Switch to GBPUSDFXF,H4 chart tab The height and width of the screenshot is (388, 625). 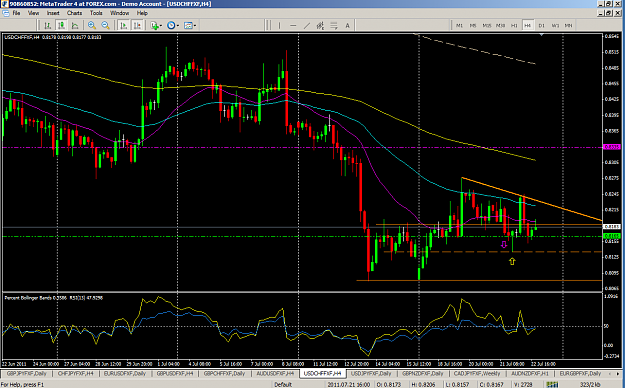(x=175, y=374)
